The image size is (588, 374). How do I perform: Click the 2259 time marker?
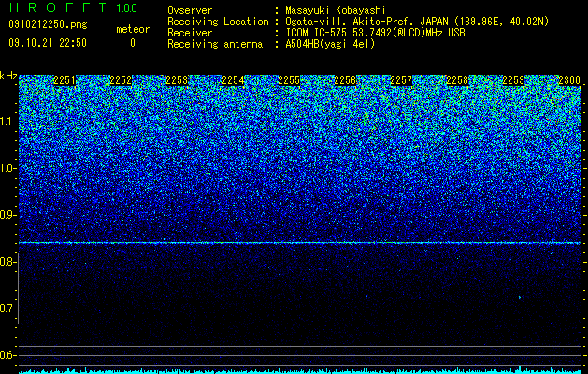pos(513,80)
